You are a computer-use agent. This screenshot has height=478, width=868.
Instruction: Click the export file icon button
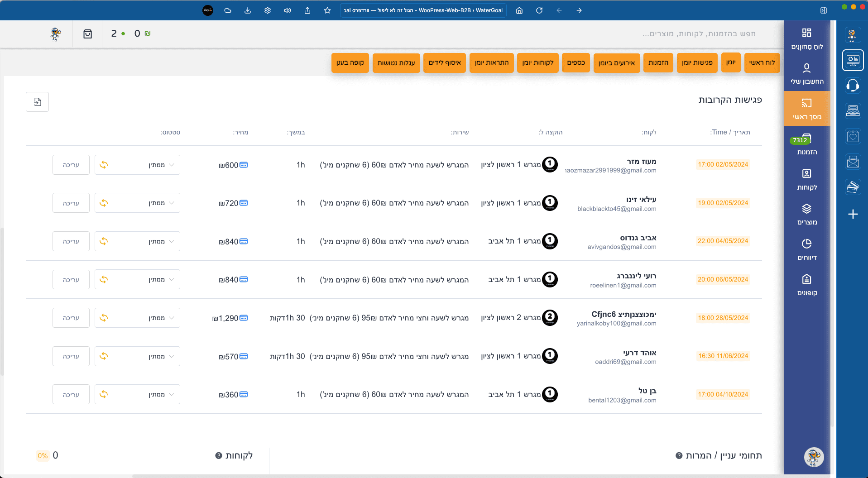tap(38, 102)
